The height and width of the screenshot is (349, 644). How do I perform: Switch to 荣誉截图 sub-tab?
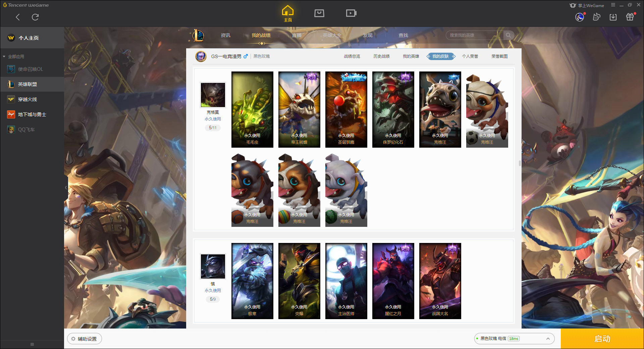(499, 56)
